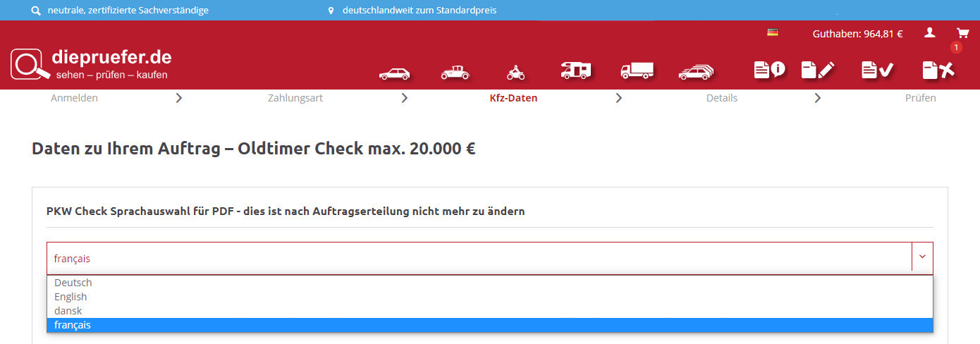
Task: Click the document edit pencil icon
Action: tap(818, 70)
